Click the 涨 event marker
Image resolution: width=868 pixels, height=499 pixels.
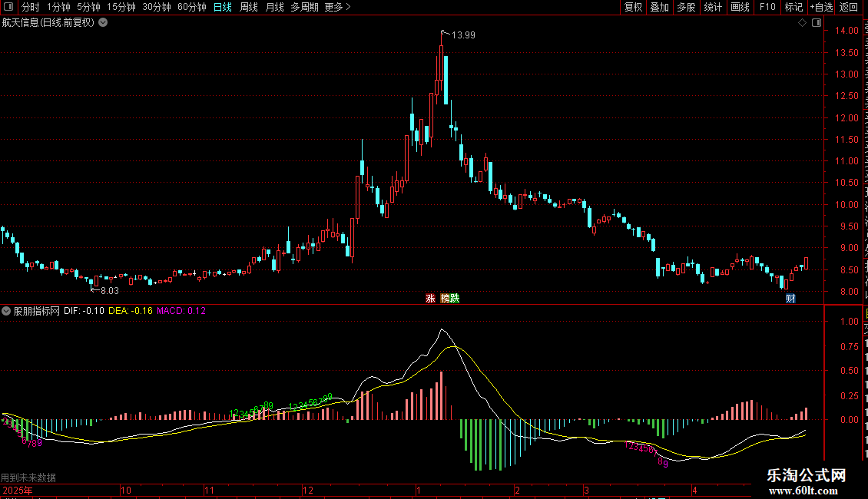[x=430, y=298]
